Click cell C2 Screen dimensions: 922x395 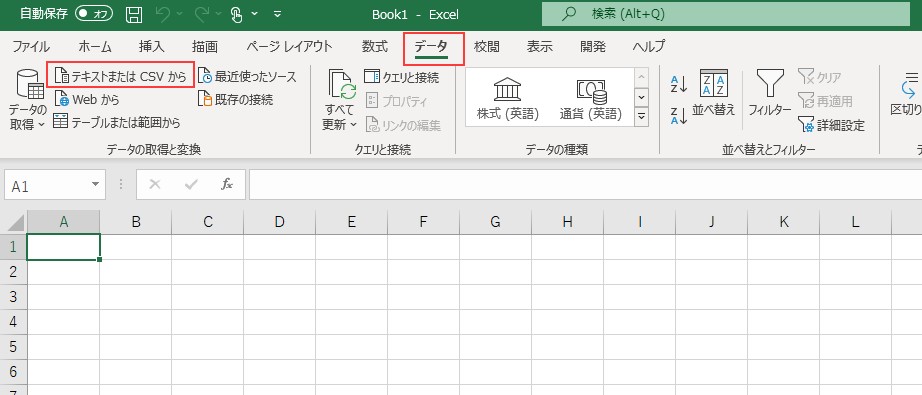[x=208, y=272]
